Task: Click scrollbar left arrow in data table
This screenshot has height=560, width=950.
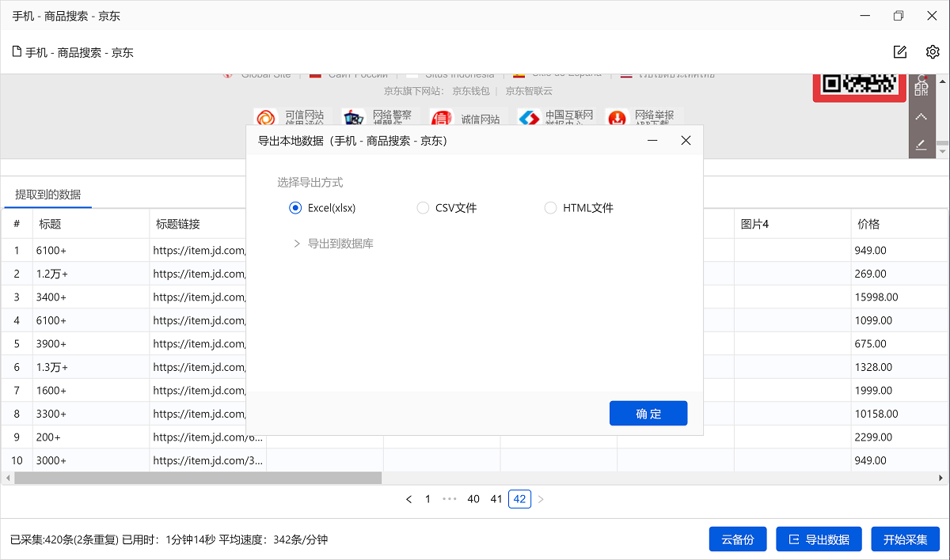Action: [8, 478]
